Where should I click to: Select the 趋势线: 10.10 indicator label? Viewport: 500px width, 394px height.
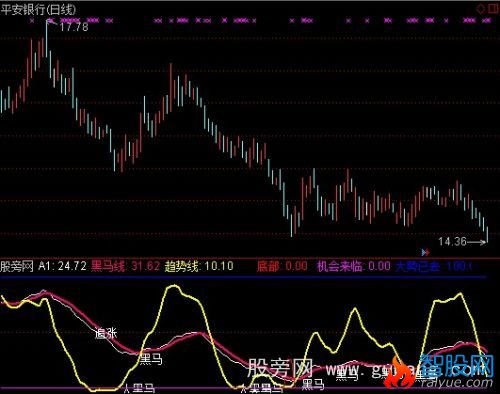click(199, 266)
